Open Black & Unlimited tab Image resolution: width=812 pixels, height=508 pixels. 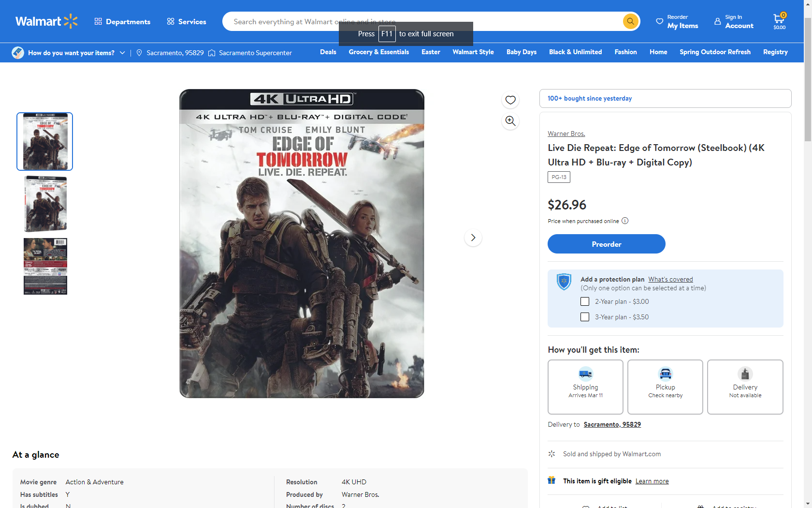tap(576, 52)
